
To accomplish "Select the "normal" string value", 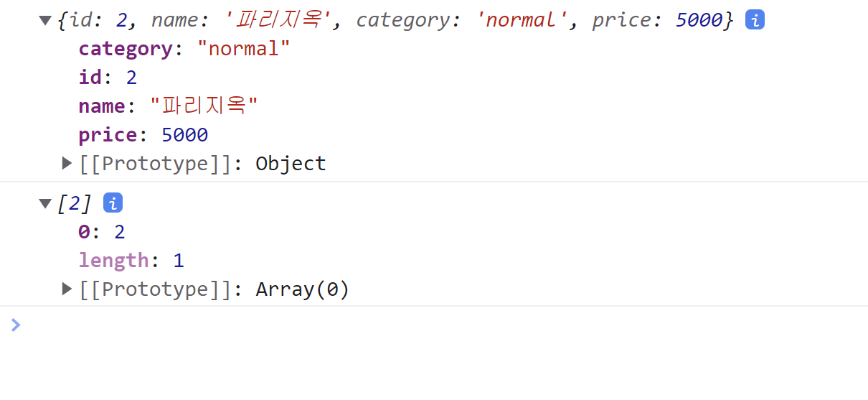I will click(x=243, y=49).
